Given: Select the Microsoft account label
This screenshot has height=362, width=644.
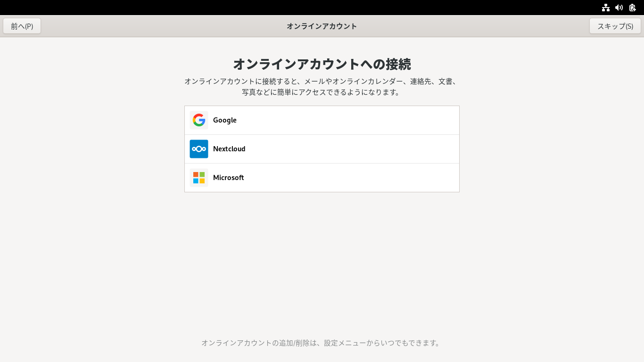Looking at the screenshot, I should (x=229, y=178).
